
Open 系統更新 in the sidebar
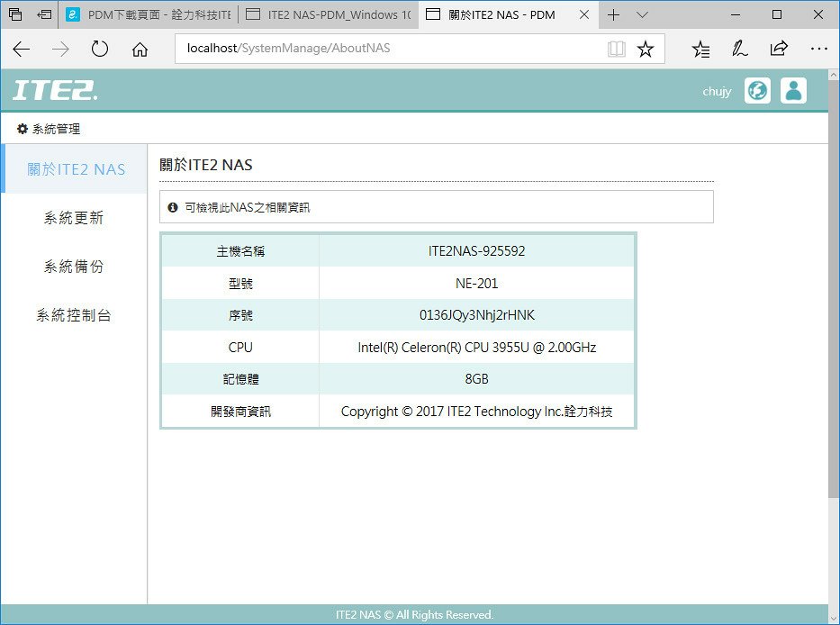74,218
